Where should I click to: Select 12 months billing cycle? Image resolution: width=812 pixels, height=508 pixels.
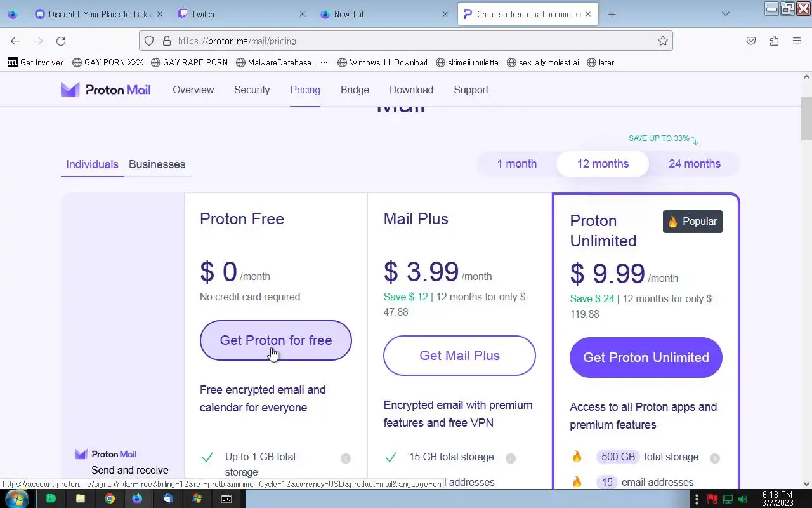click(603, 164)
